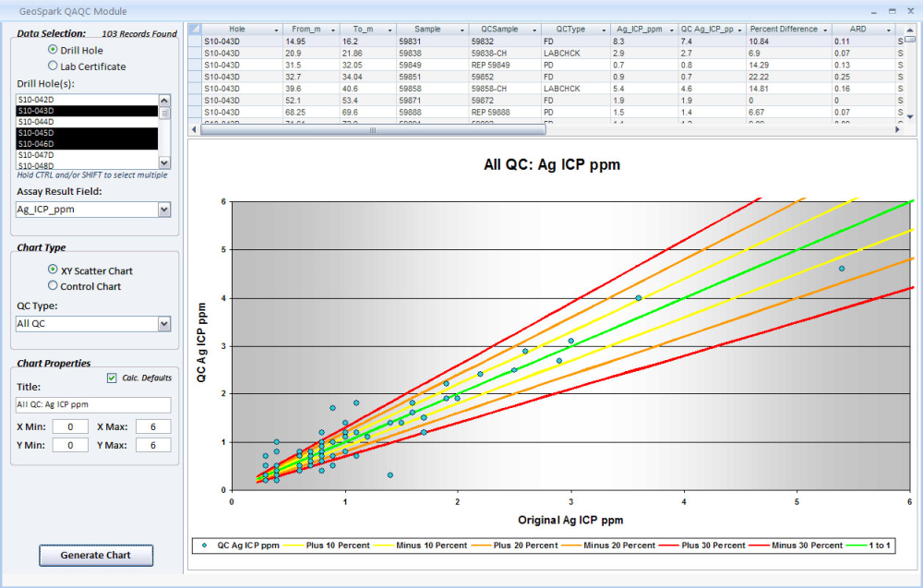Click the select-all corner of the data grid

coord(194,30)
